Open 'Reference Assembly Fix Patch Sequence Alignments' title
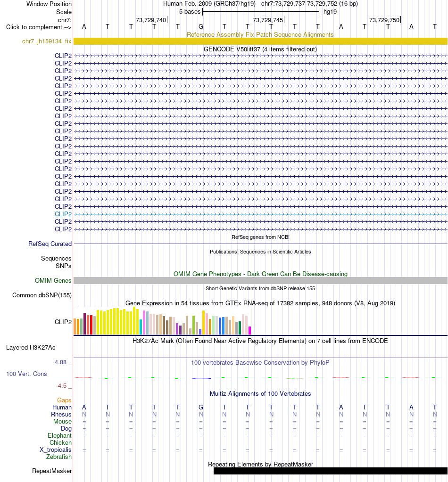Image resolution: width=448 pixels, height=482 pixels. pyautogui.click(x=260, y=34)
